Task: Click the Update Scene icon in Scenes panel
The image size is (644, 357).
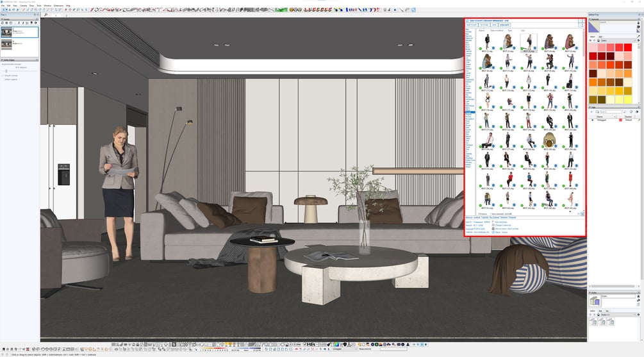Action: pos(3,22)
